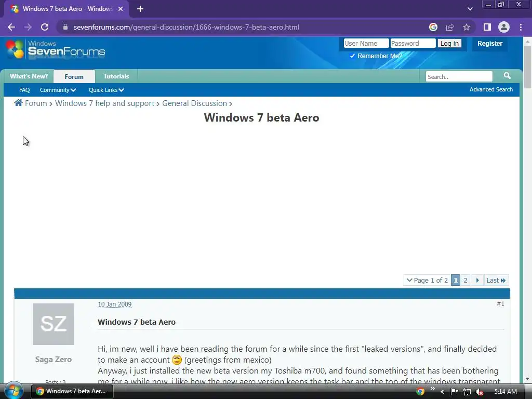Open Action Center flag icon
532x399 pixels.
tap(454, 392)
